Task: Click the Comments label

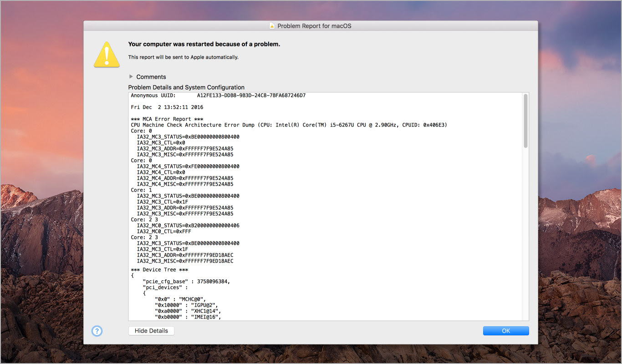Action: (x=151, y=77)
